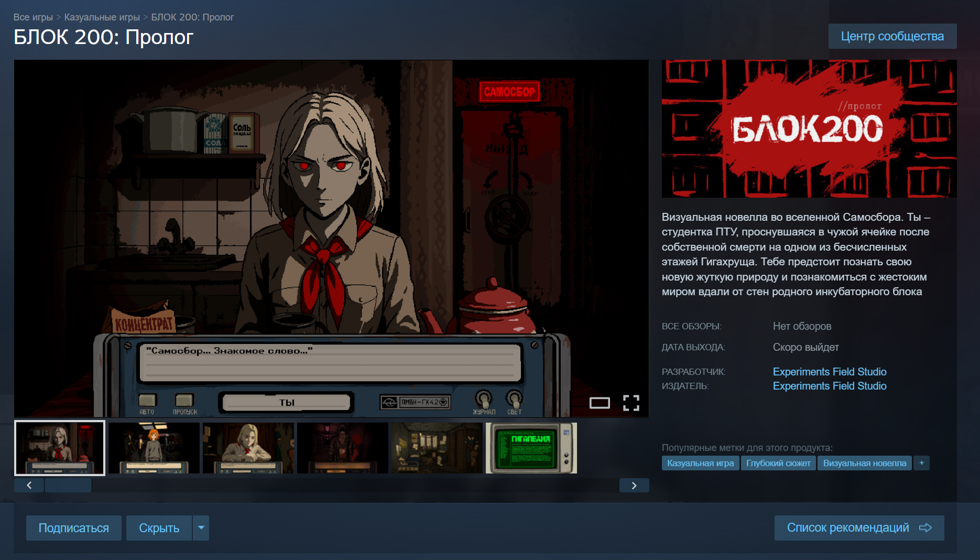980x560 pixels.
Task: Click the game title БЛОК 200: Пролог heading
Action: tap(104, 37)
